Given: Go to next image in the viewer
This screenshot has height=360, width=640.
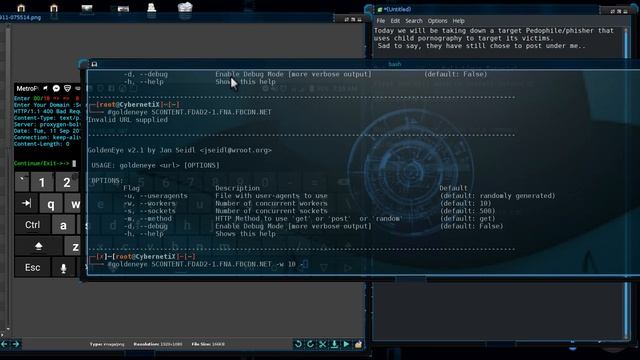Looking at the screenshot, I should pos(16,344).
